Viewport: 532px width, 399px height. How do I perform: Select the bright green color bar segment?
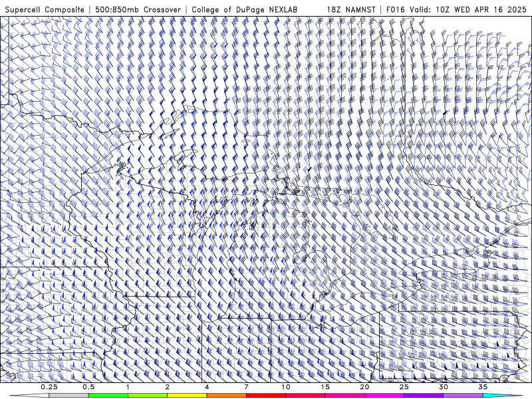[108, 396]
